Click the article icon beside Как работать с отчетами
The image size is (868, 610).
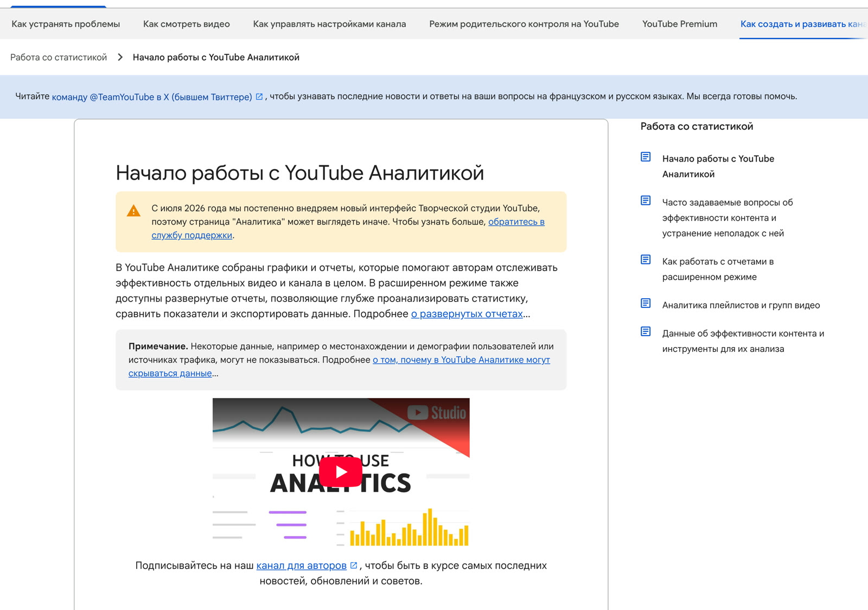point(646,260)
